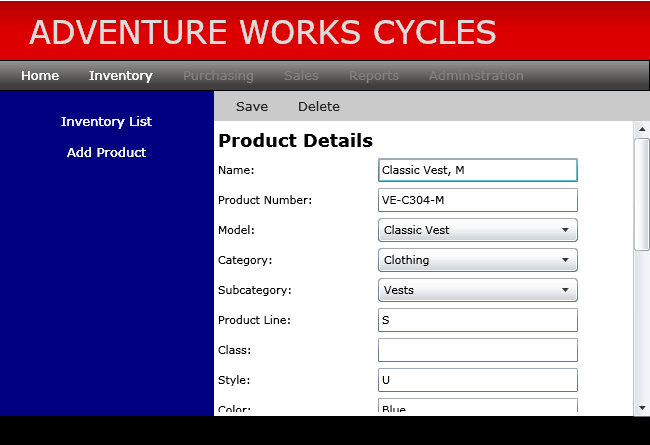Delete the current product
The width and height of the screenshot is (650, 445).
(319, 107)
